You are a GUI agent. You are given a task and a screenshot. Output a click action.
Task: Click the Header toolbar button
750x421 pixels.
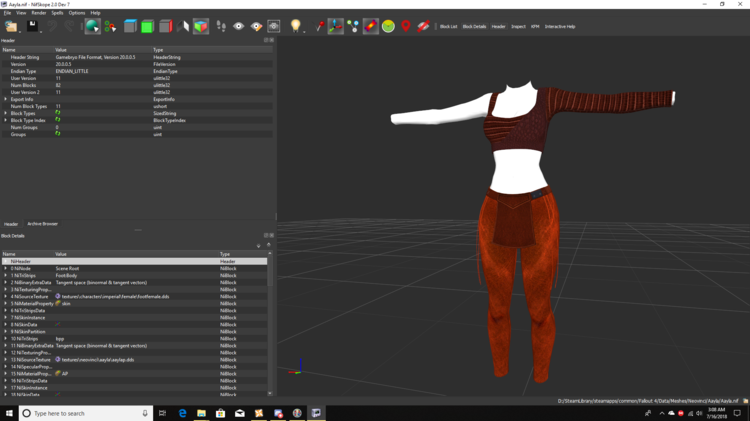point(498,27)
